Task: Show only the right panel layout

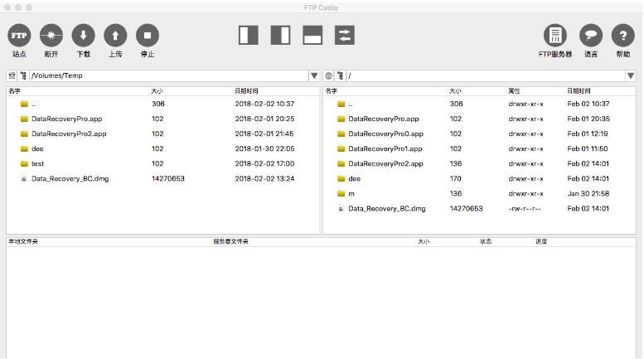Action: click(x=280, y=35)
